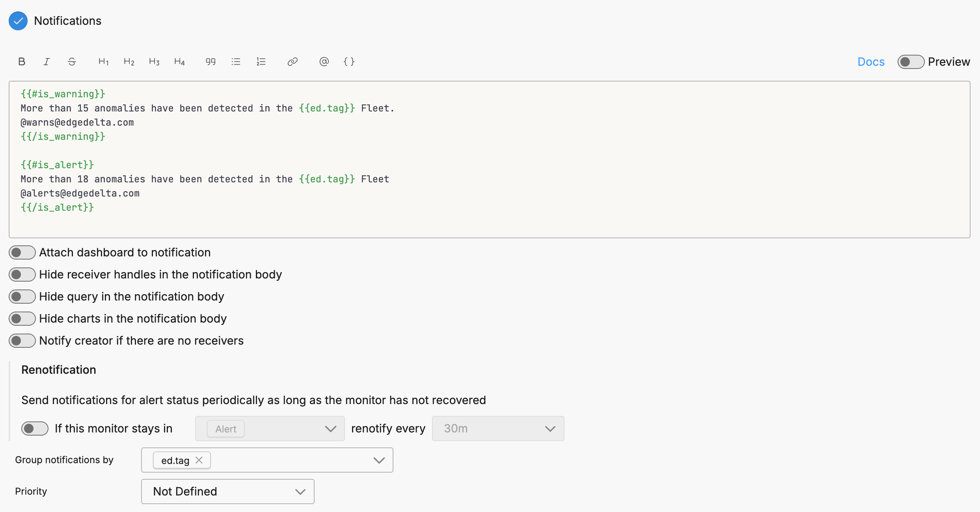The image size is (980, 512).
Task: Insert a Heading 1 in the editor
Action: pos(103,61)
